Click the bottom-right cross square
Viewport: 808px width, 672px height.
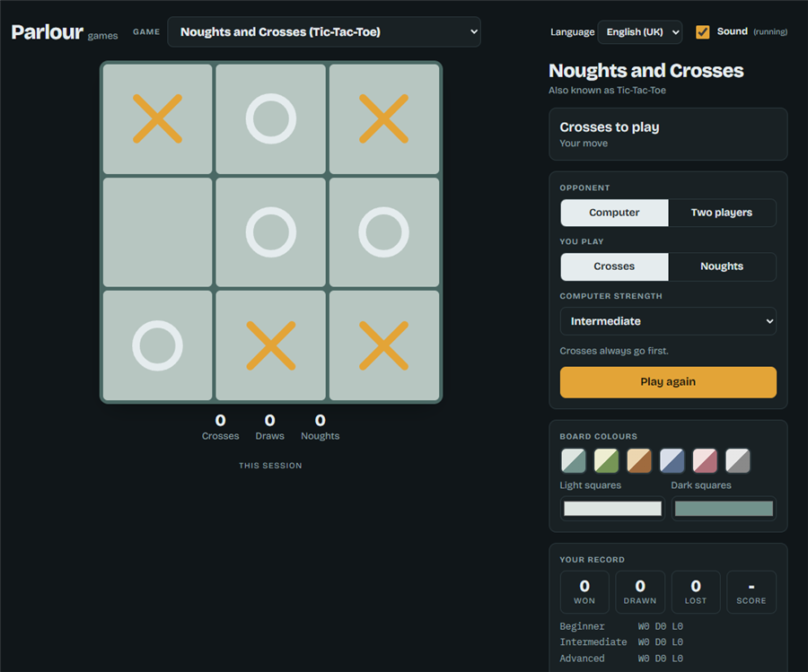[384, 345]
